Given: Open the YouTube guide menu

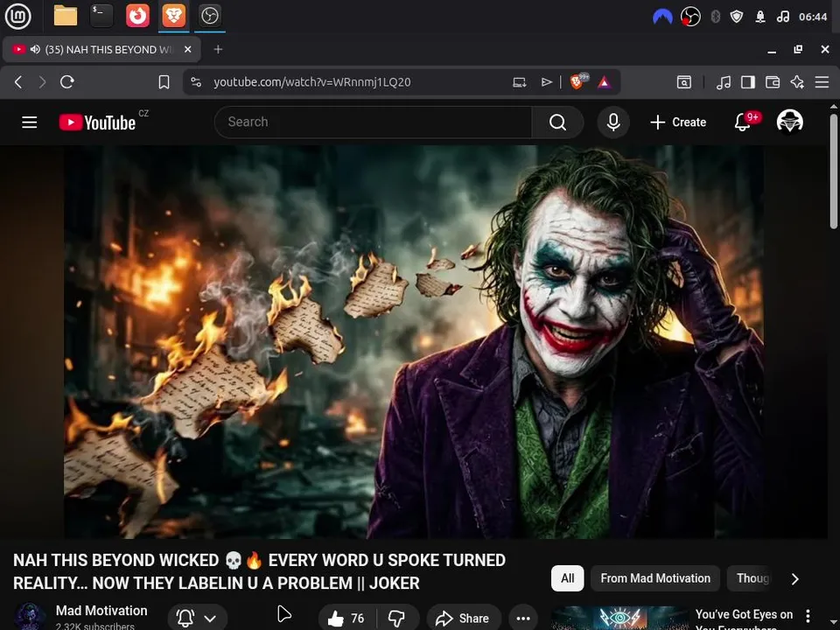Looking at the screenshot, I should pos(30,122).
